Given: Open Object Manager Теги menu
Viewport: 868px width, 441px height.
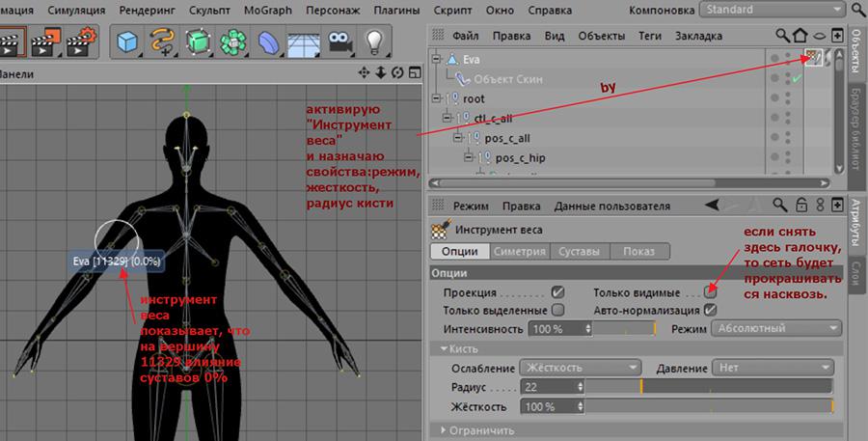Looking at the screenshot, I should [x=650, y=36].
